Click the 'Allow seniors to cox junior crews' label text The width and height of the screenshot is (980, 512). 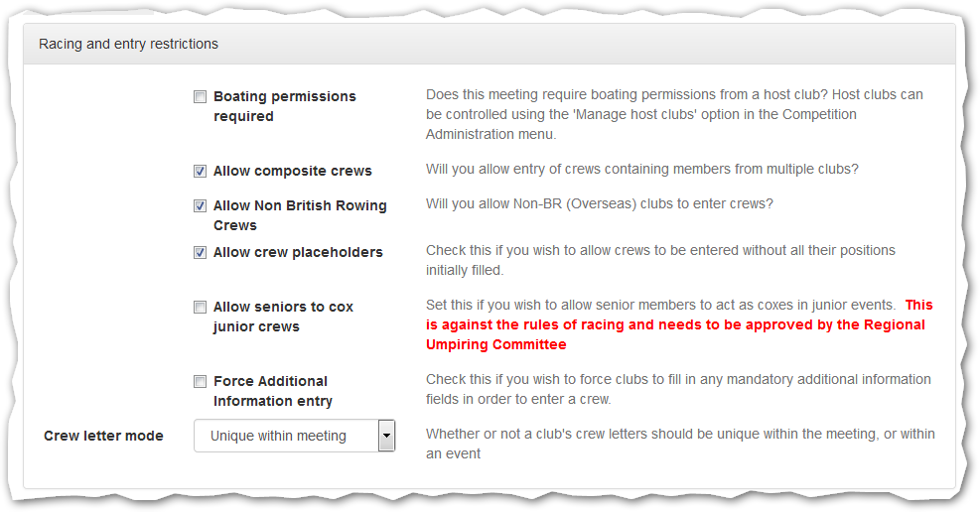point(282,317)
